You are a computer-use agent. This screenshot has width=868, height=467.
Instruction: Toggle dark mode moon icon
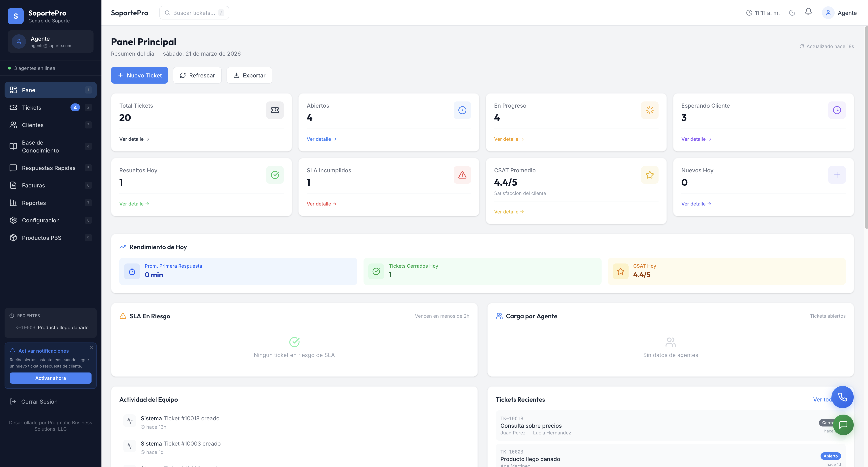click(x=792, y=13)
